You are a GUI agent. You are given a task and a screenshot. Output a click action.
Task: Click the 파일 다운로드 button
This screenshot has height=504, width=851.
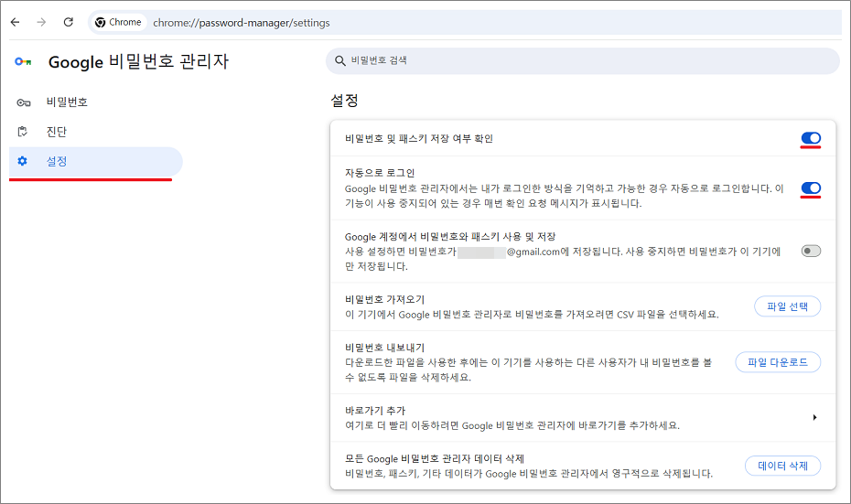(778, 362)
